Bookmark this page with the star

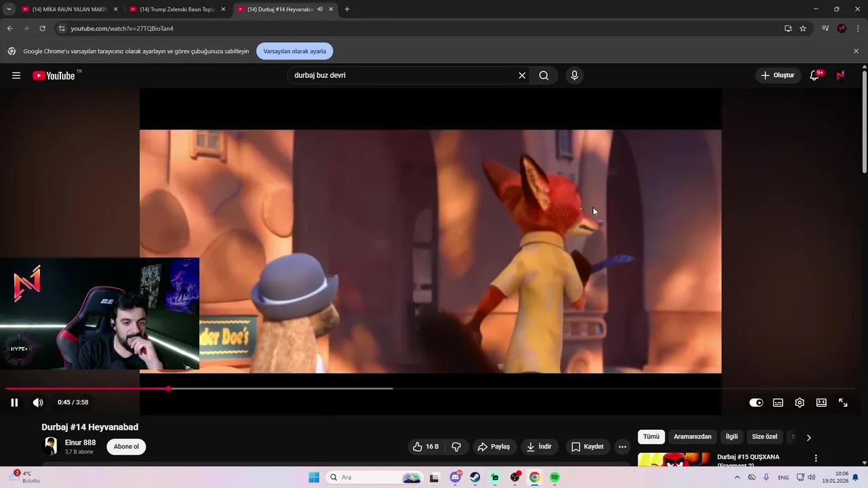coord(803,28)
